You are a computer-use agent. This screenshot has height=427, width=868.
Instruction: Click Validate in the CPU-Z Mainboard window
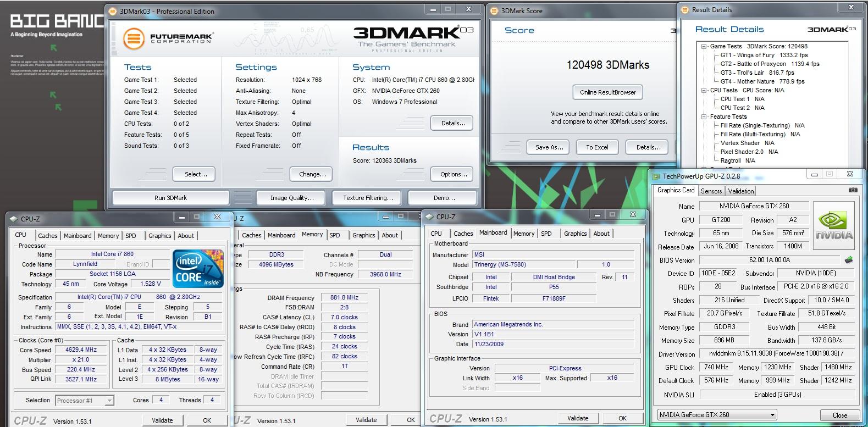578,418
